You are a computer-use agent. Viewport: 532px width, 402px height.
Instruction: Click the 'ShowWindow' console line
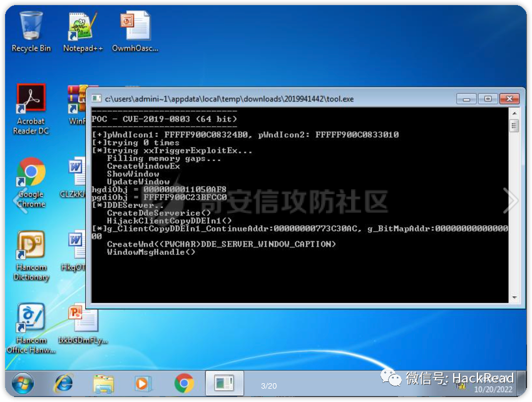[x=133, y=174]
